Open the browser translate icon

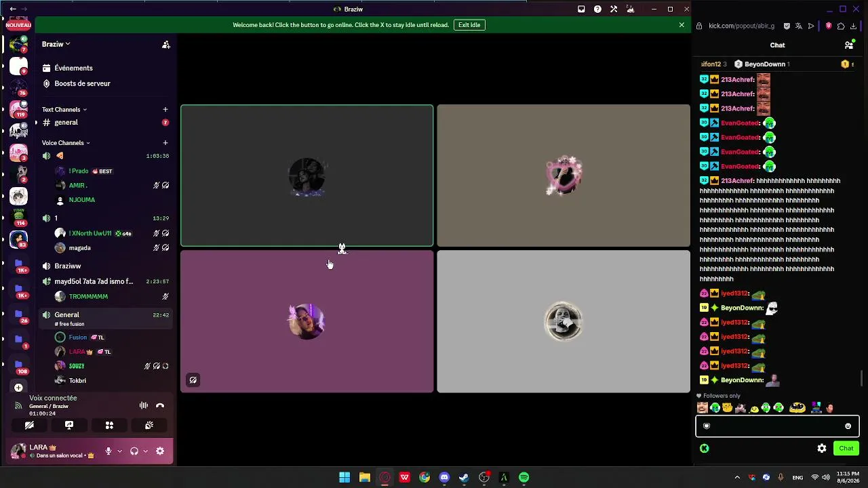(799, 26)
